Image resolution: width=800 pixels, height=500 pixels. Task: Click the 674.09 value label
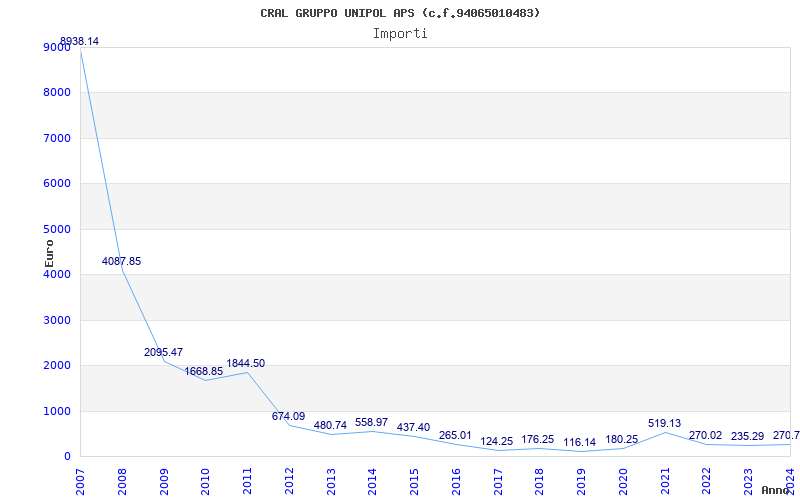tap(288, 416)
